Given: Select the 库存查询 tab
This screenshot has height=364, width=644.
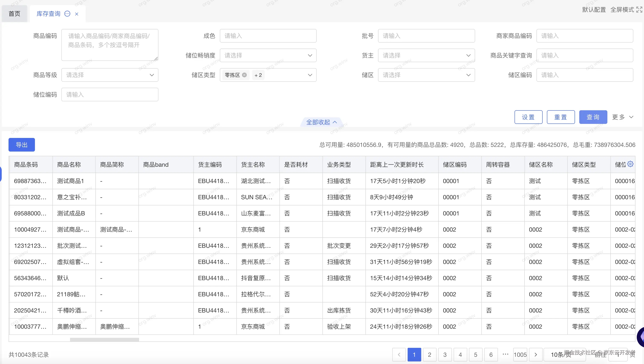Looking at the screenshot, I should tap(49, 14).
